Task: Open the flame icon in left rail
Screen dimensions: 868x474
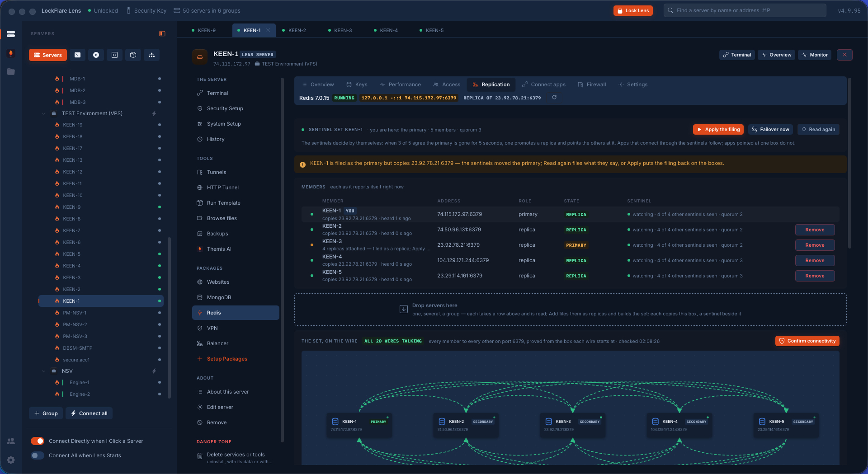Action: click(11, 53)
